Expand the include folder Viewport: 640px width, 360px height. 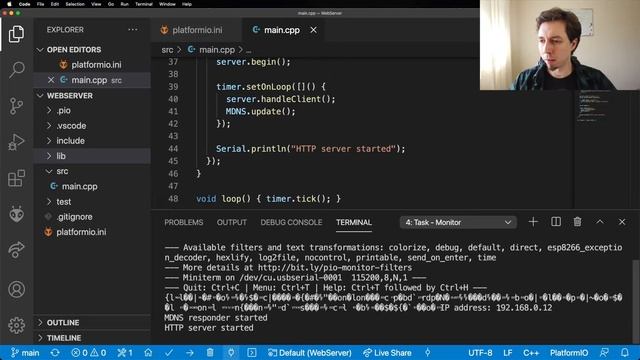pyautogui.click(x=92, y=141)
